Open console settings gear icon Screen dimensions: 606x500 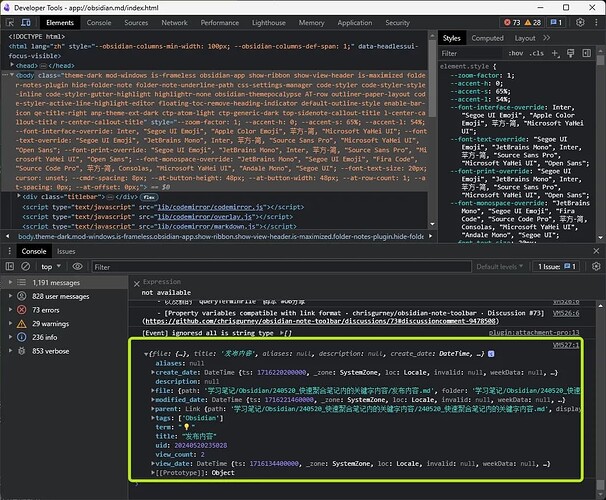[x=596, y=267]
